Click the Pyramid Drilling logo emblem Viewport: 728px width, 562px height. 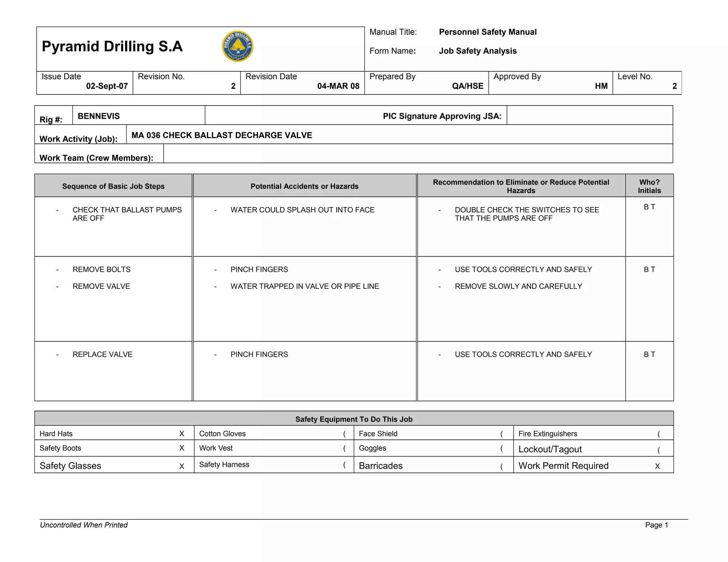(x=237, y=46)
